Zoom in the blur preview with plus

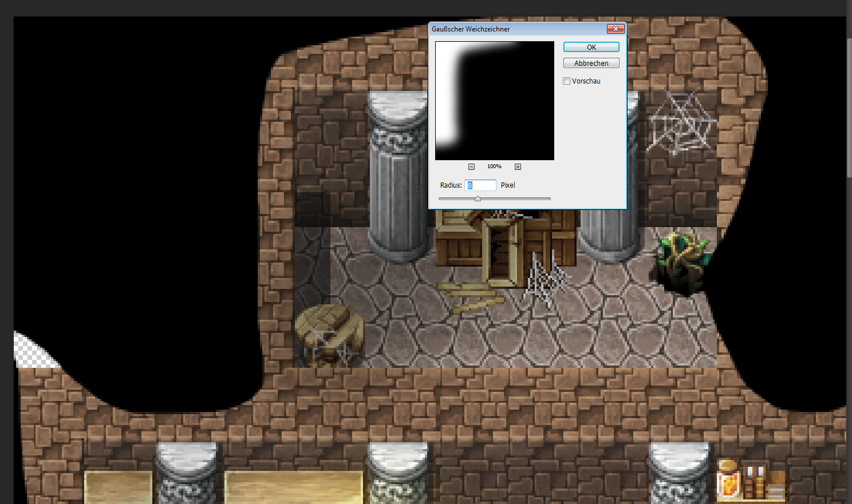click(518, 166)
